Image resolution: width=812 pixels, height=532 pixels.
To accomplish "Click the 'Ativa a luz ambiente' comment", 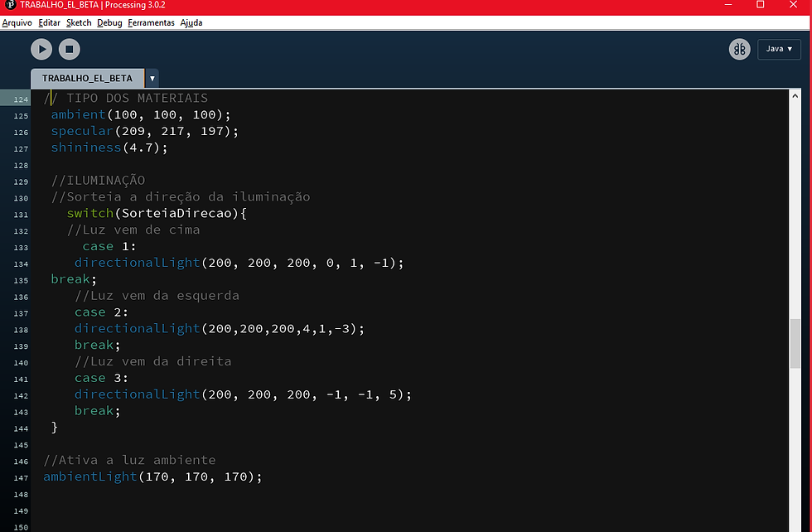I will (129, 460).
